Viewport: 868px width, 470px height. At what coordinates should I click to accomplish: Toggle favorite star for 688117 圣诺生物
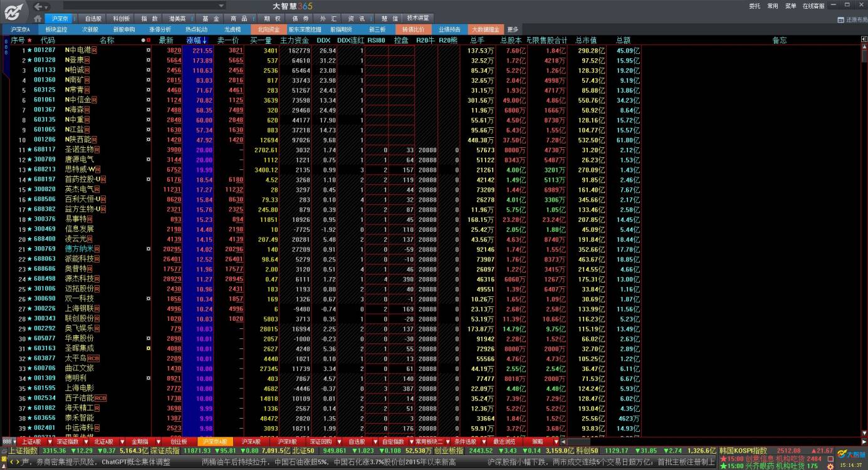(29, 150)
